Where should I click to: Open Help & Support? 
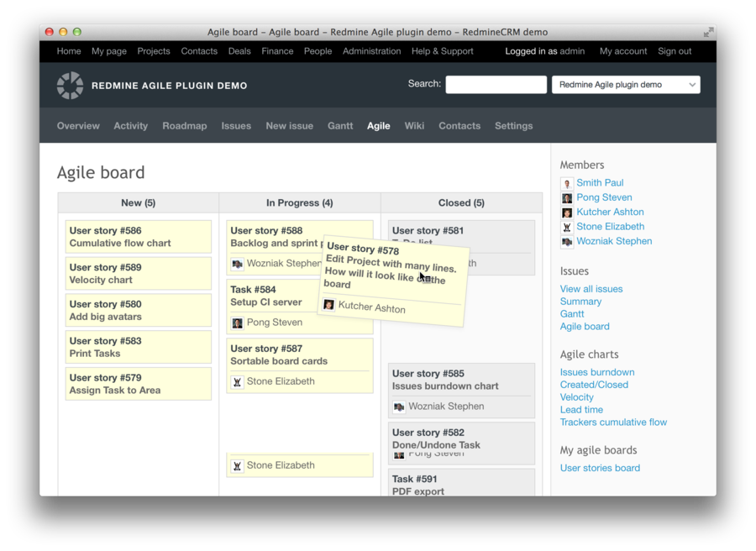(x=442, y=51)
